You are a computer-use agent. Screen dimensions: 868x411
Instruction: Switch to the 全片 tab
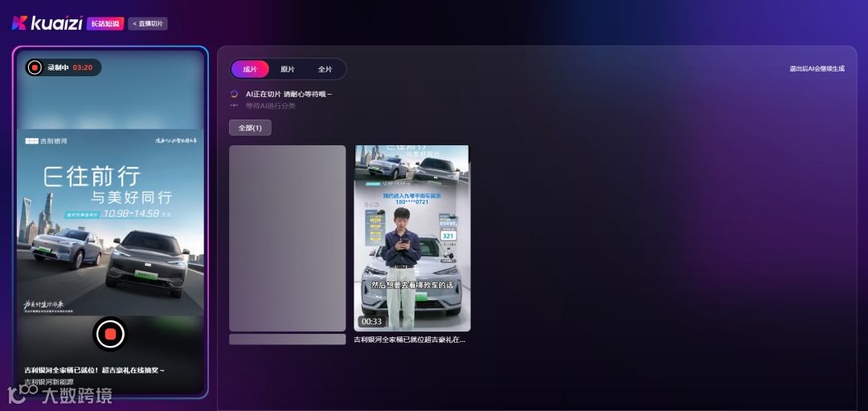[x=325, y=69]
